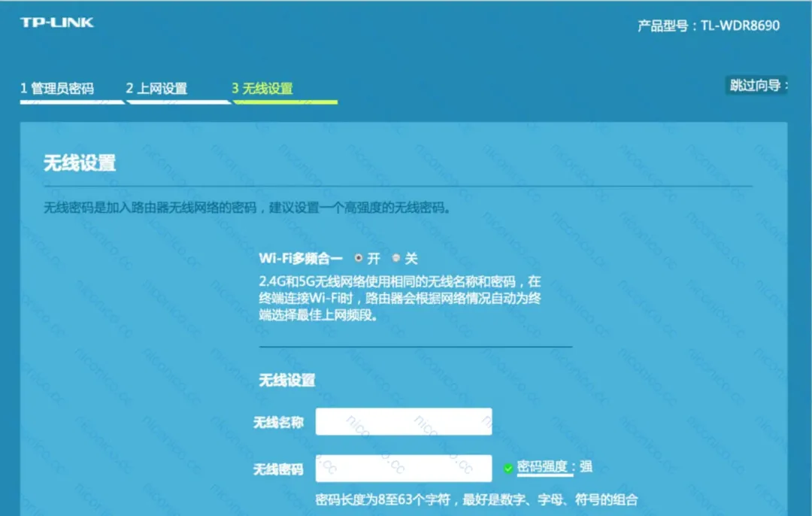Click the green password strength checkmark icon

pyautogui.click(x=508, y=469)
